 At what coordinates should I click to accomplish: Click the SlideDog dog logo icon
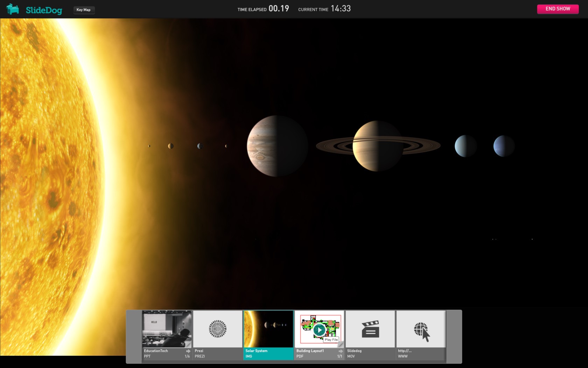pos(13,9)
